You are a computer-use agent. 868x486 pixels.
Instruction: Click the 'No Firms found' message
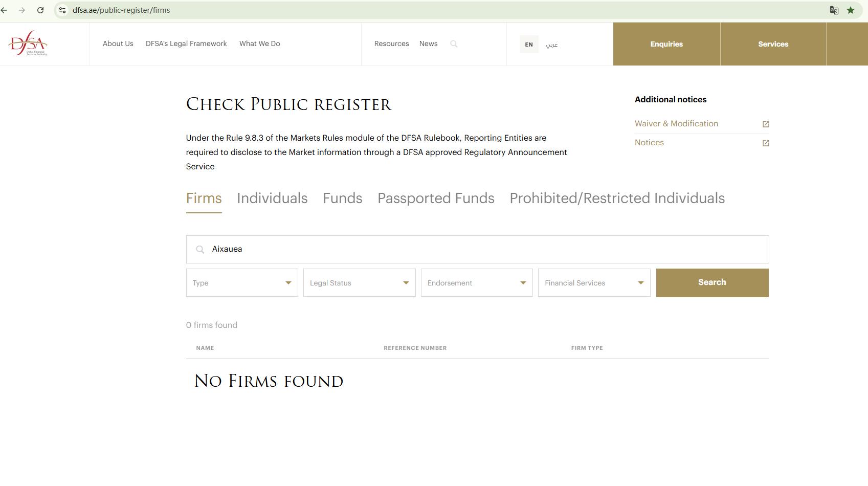tap(269, 381)
